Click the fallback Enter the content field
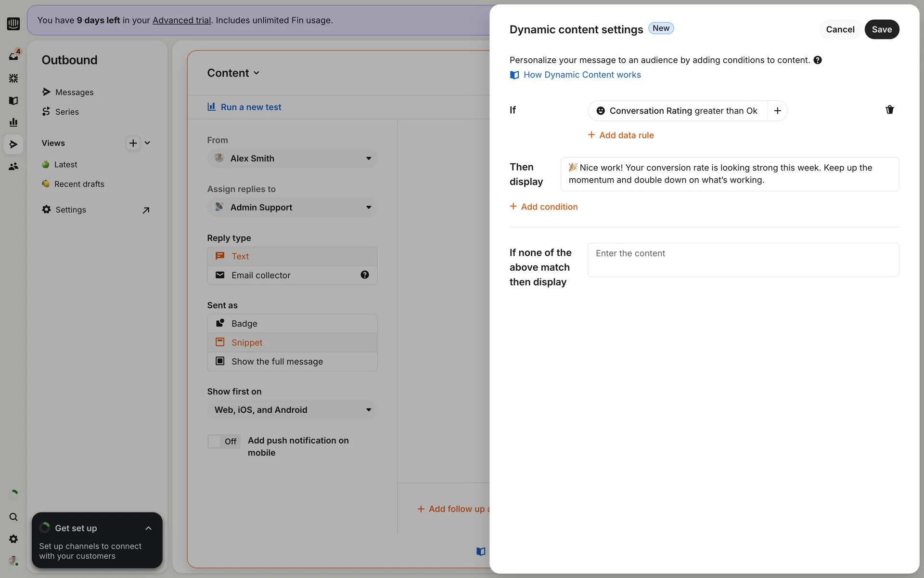The width and height of the screenshot is (924, 578). (x=743, y=260)
